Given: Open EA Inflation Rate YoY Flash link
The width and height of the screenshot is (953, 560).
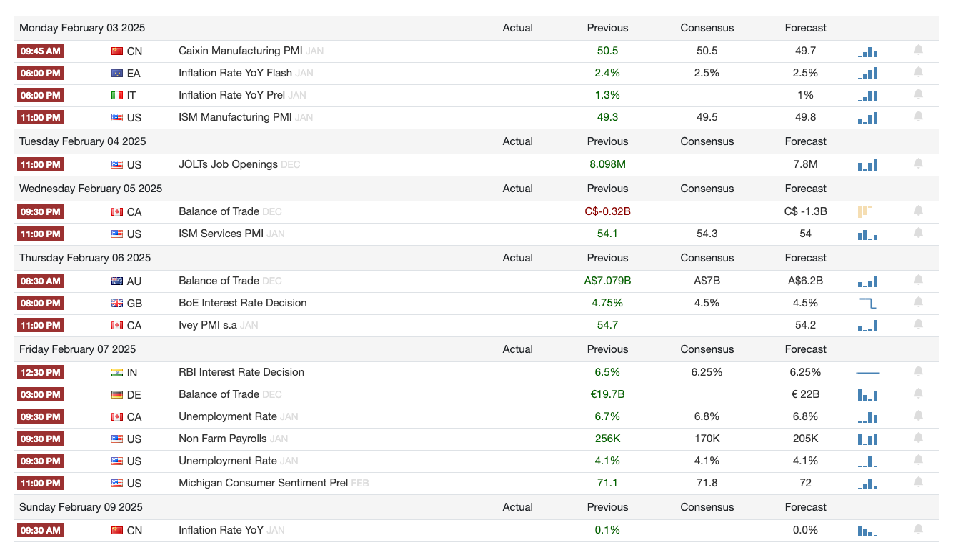Looking at the screenshot, I should tap(235, 73).
